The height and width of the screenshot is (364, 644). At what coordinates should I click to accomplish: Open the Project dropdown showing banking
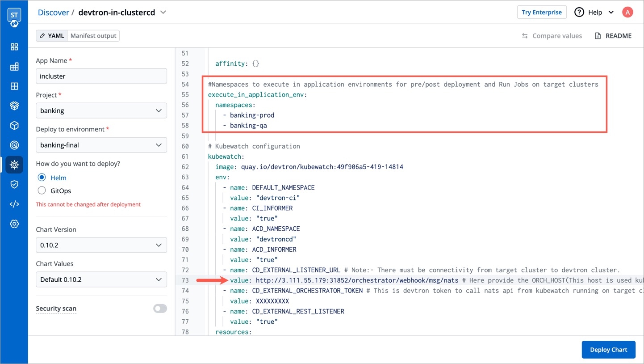[101, 110]
